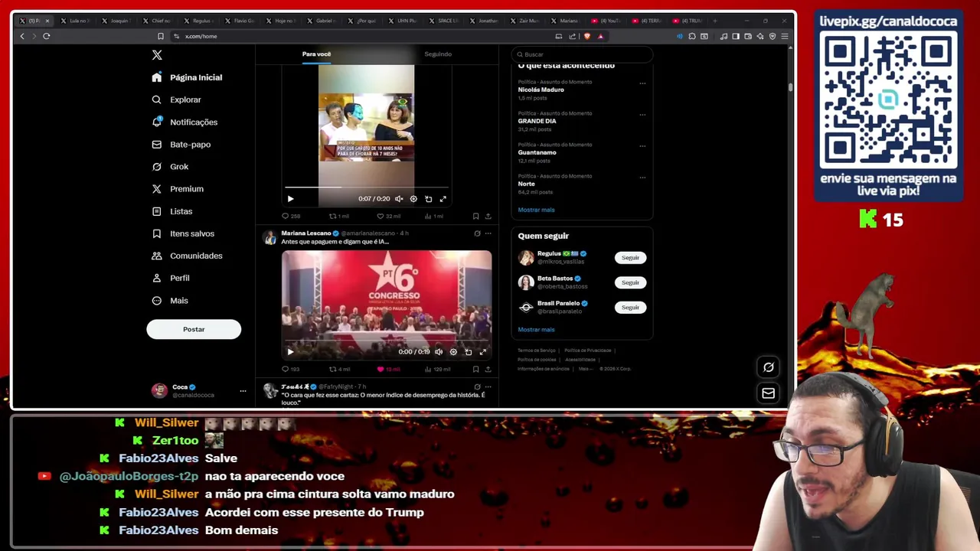
Task: Open the Brave shields icon
Action: pos(587,36)
